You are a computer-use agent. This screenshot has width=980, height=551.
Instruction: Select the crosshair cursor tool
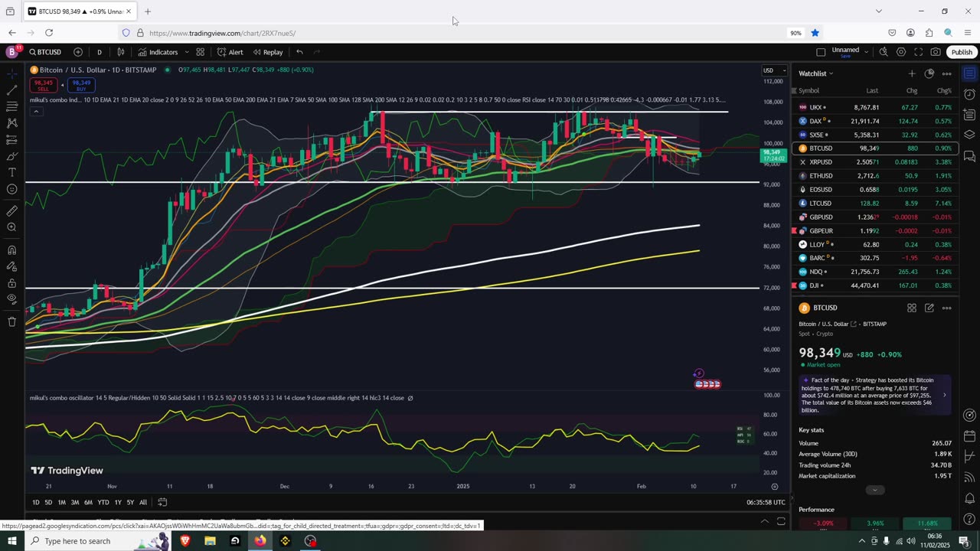click(x=11, y=73)
